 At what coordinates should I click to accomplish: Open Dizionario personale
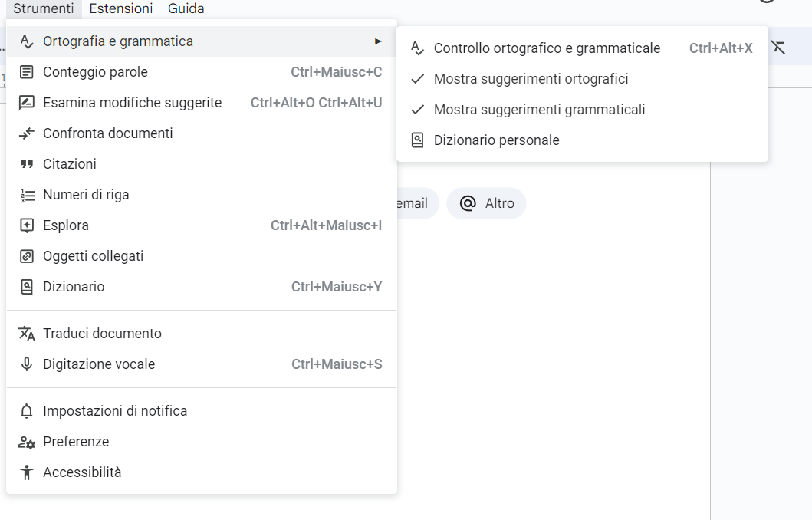pos(497,140)
